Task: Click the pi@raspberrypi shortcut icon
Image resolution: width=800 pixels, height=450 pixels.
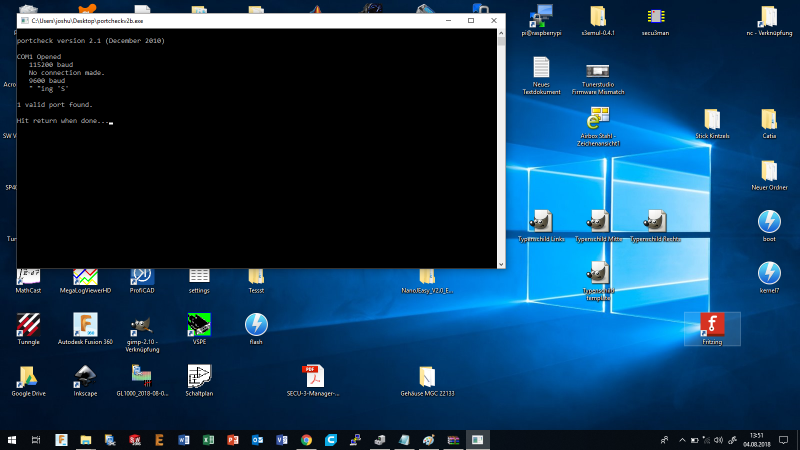Action: (543, 16)
